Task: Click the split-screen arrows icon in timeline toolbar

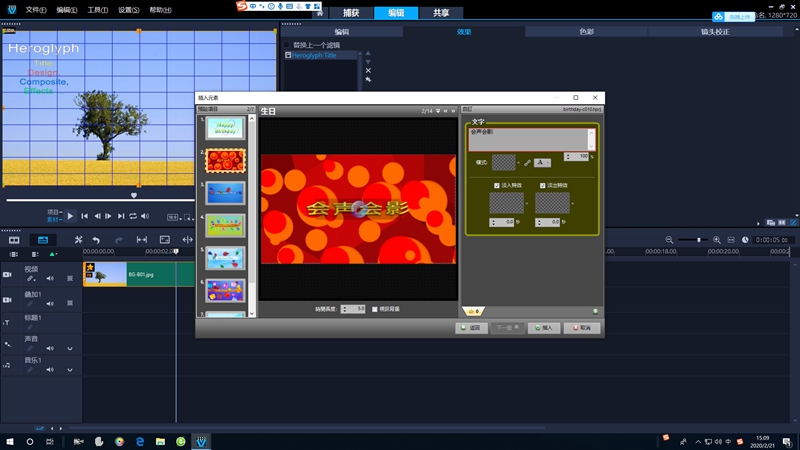Action: [187, 240]
